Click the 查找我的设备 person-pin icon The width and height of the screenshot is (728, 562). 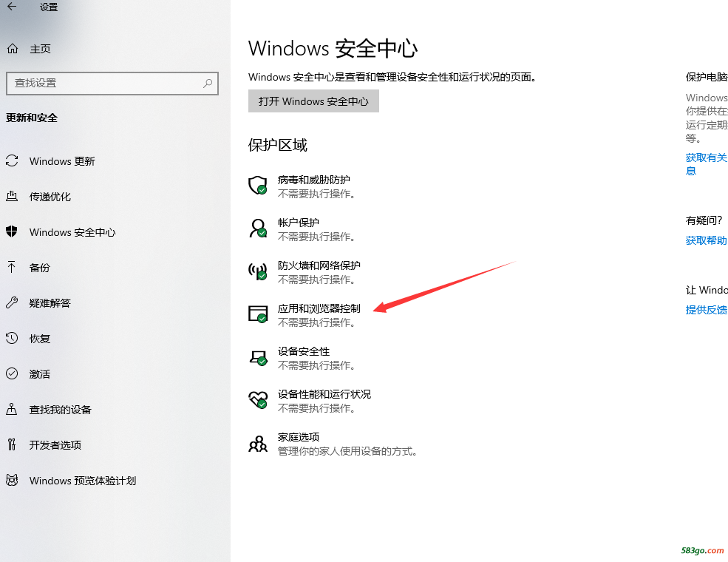[12, 409]
